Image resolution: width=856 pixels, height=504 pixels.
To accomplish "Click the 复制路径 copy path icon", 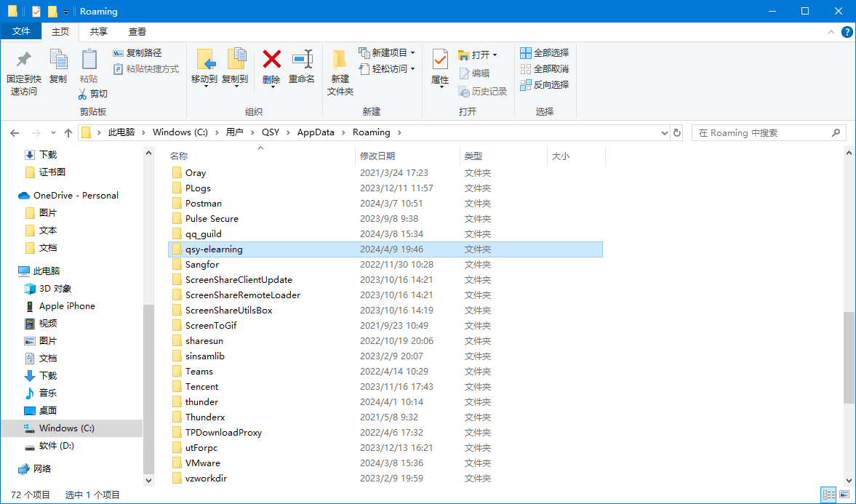I will click(x=118, y=53).
